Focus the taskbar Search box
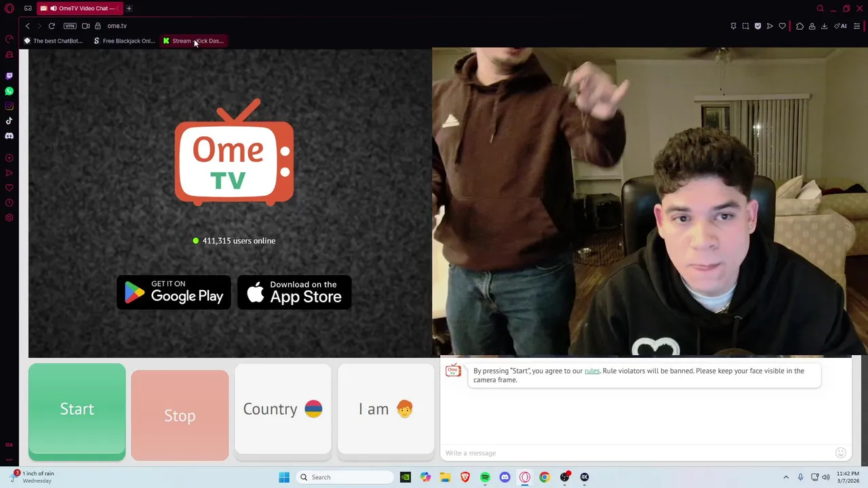This screenshot has height=488, width=868. coord(344,477)
